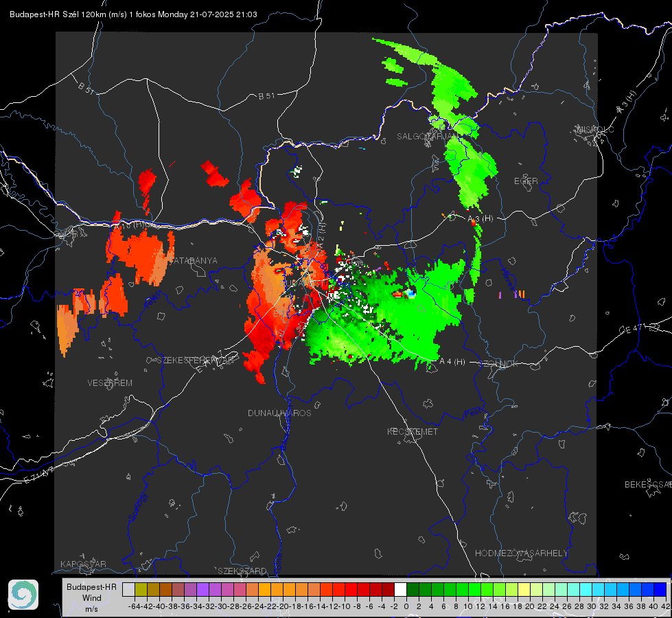Click the 'BEKESCSABA' city label

(x=648, y=484)
